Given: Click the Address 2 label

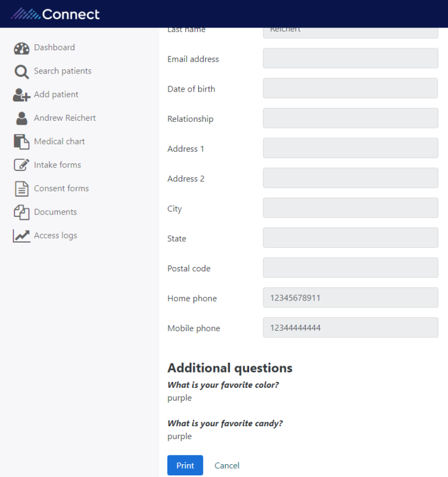Looking at the screenshot, I should pyautogui.click(x=186, y=178).
